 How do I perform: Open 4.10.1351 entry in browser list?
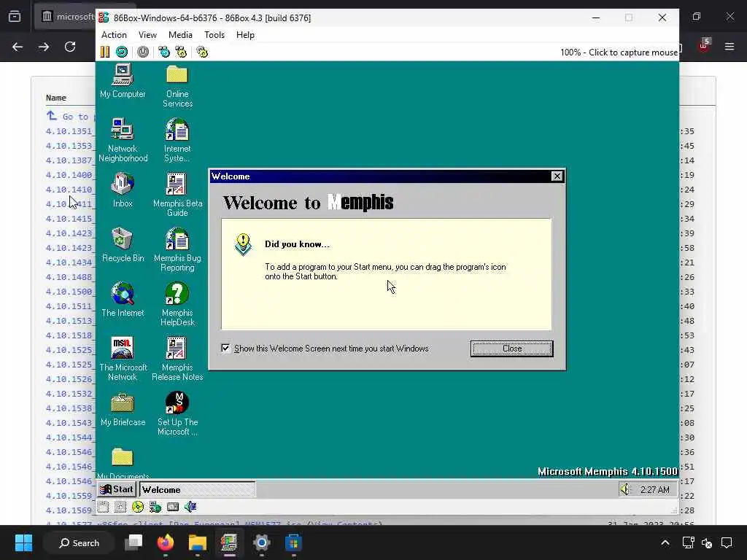pos(69,131)
